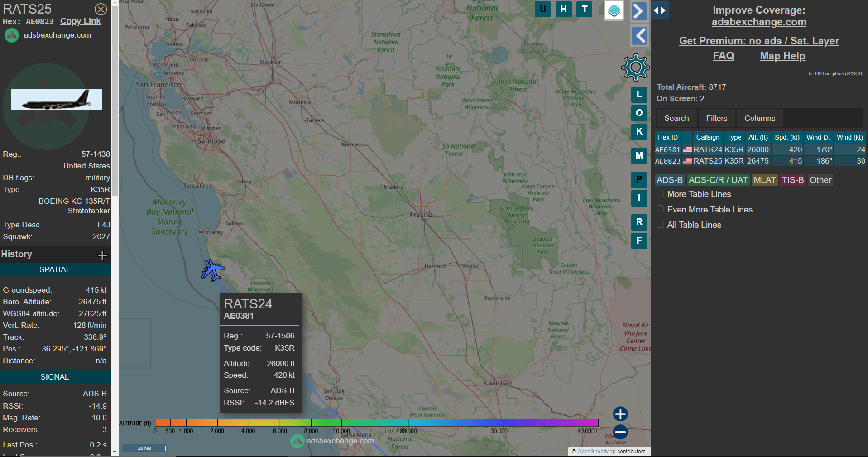Click the adsbexchange logo in info panel

(12, 35)
